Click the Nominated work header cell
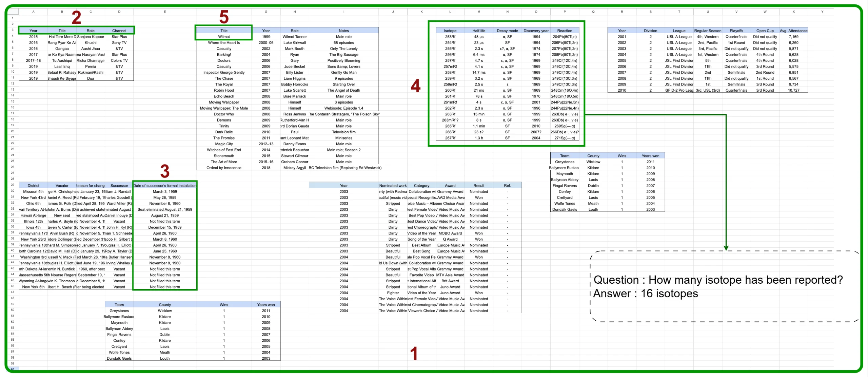Image resolution: width=868 pixels, height=377 pixels. click(x=393, y=186)
